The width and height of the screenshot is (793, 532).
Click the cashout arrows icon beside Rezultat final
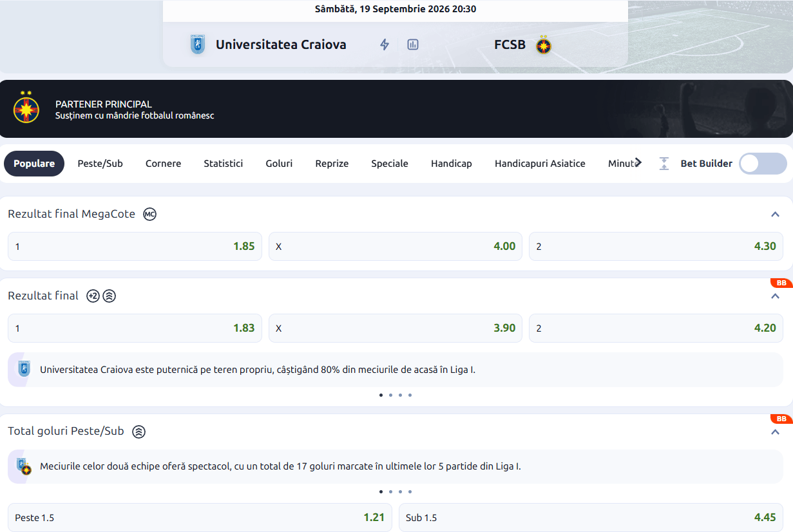pyautogui.click(x=110, y=296)
